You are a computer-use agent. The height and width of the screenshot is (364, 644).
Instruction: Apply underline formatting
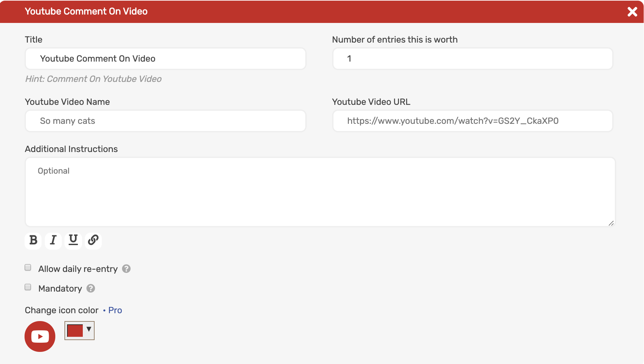pos(73,241)
